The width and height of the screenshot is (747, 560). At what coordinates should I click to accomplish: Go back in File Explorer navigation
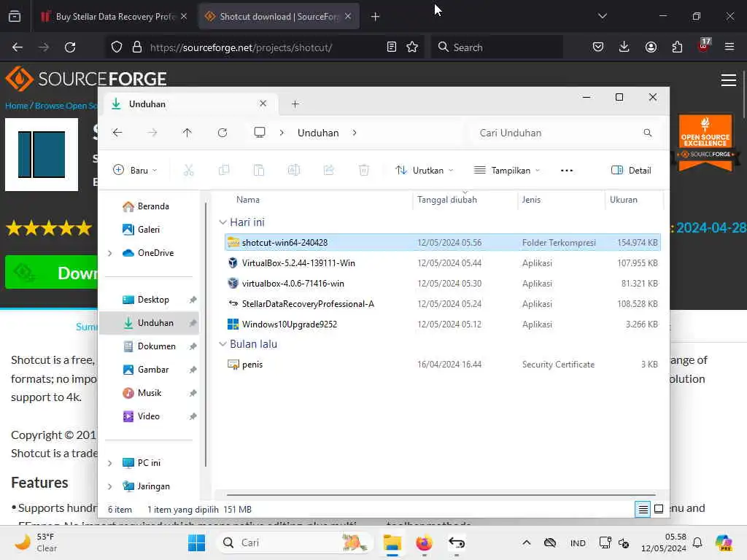tap(117, 133)
